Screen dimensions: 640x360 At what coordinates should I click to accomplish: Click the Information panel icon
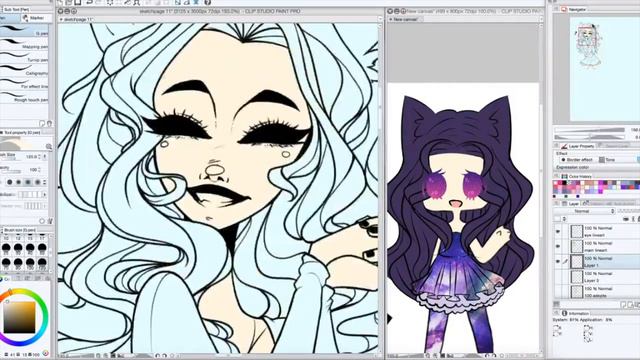coord(564,313)
